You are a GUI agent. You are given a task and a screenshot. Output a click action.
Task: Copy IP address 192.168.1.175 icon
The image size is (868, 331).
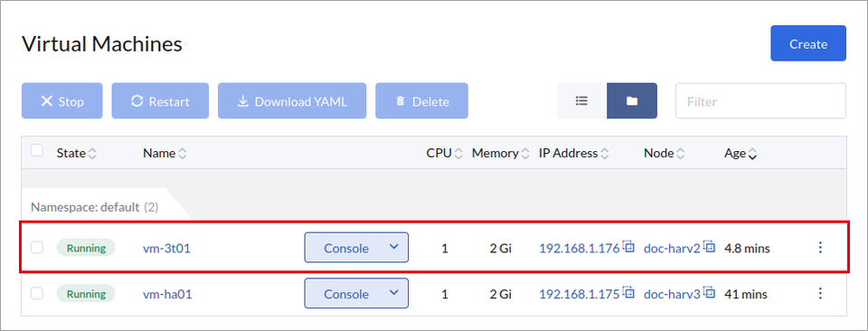[x=628, y=292]
